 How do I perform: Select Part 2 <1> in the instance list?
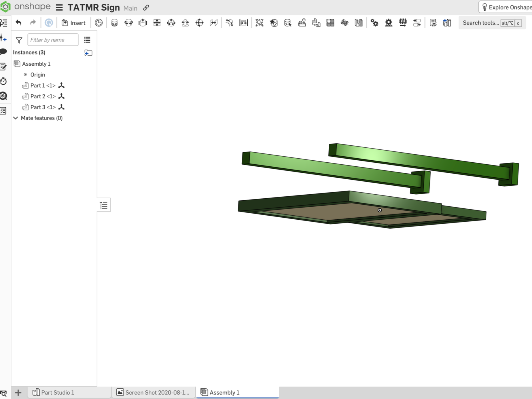tap(43, 96)
